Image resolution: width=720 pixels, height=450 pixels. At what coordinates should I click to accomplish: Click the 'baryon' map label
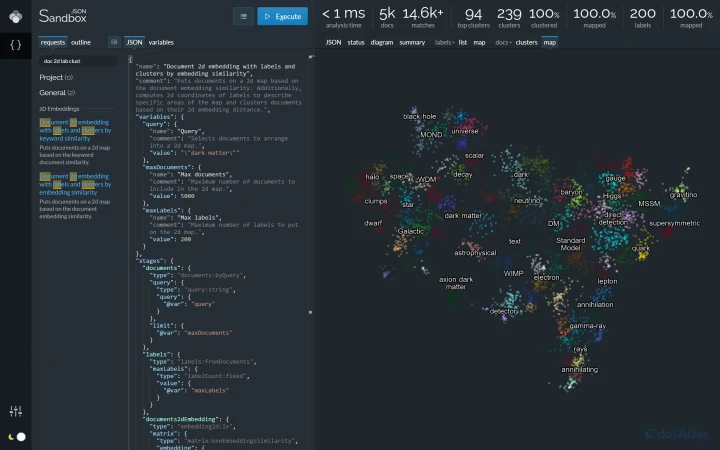click(x=571, y=192)
